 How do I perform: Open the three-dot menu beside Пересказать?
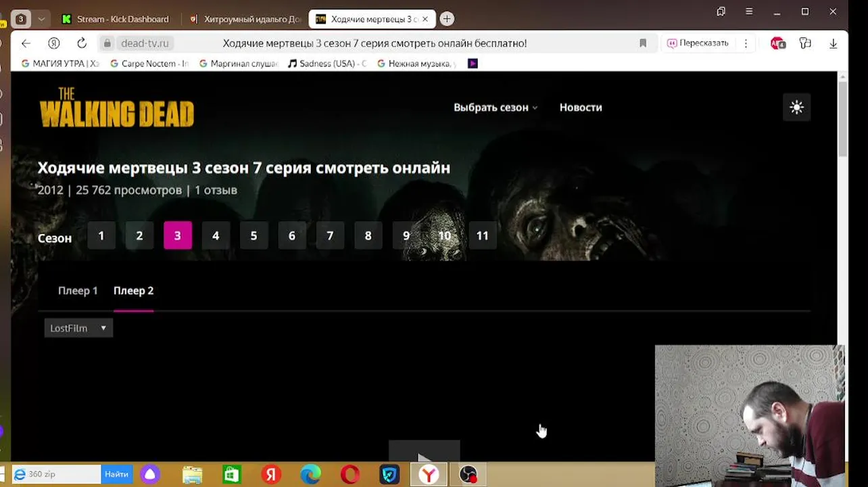pyautogui.click(x=746, y=43)
